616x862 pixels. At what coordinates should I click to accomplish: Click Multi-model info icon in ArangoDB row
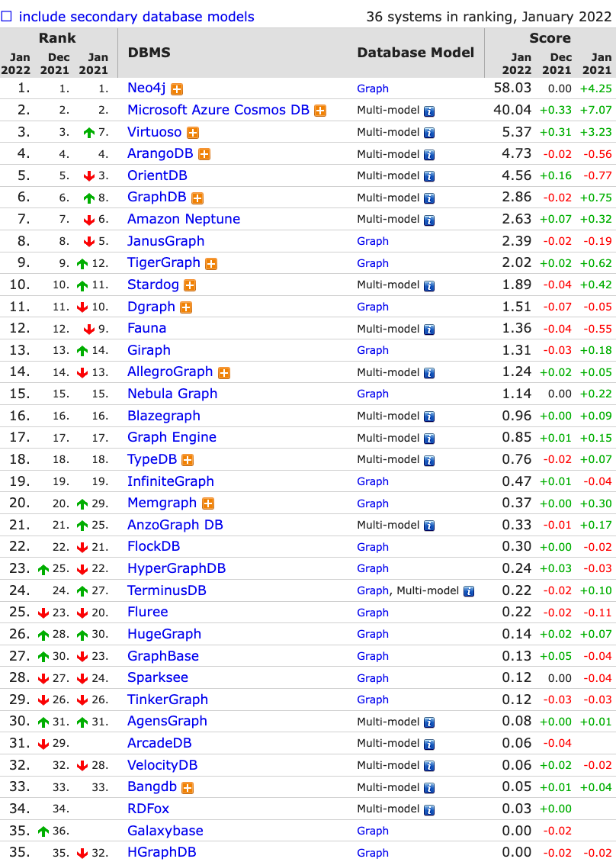(429, 155)
